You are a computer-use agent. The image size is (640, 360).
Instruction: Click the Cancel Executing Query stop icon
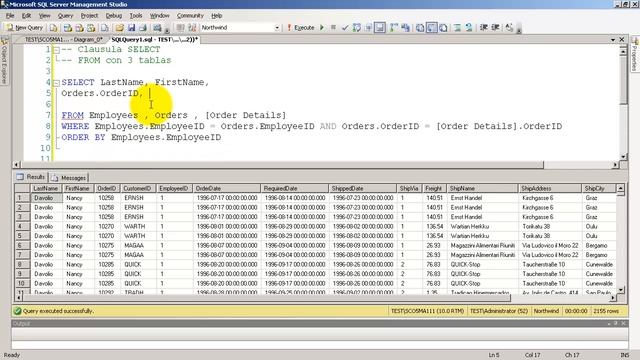tap(333, 28)
